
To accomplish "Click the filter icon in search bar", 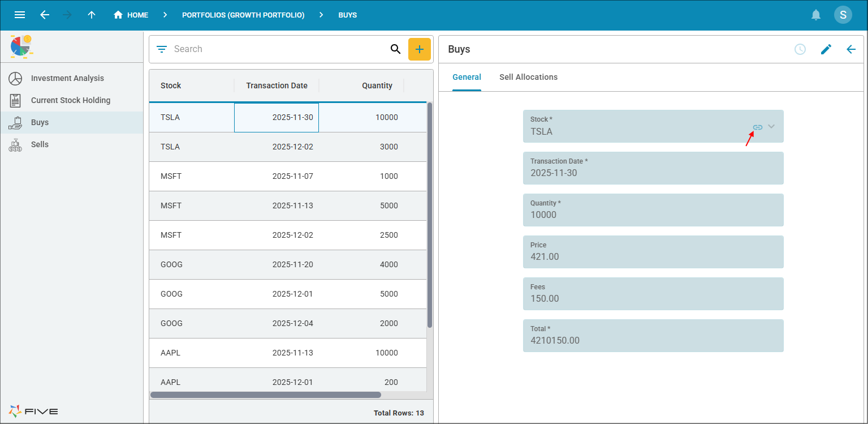I will click(x=162, y=49).
